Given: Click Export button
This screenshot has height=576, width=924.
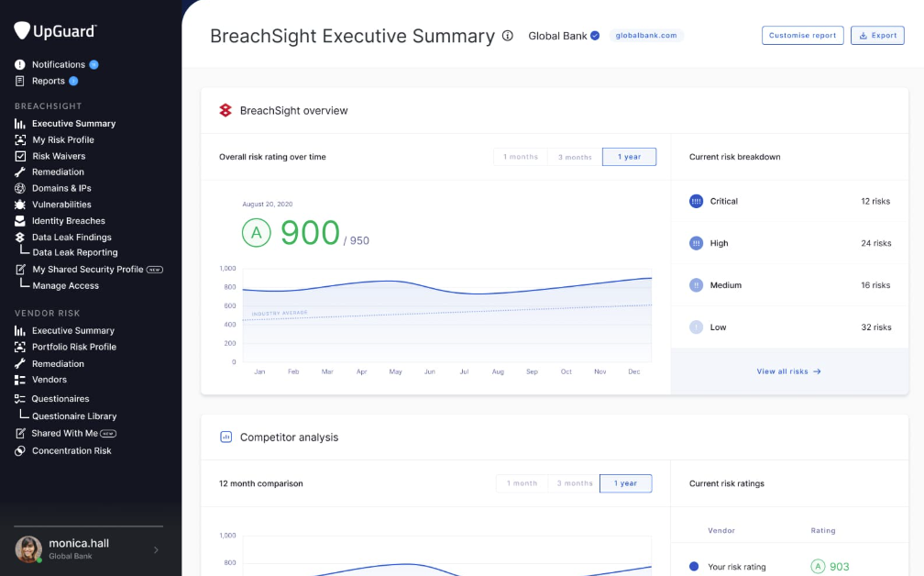Looking at the screenshot, I should 877,36.
